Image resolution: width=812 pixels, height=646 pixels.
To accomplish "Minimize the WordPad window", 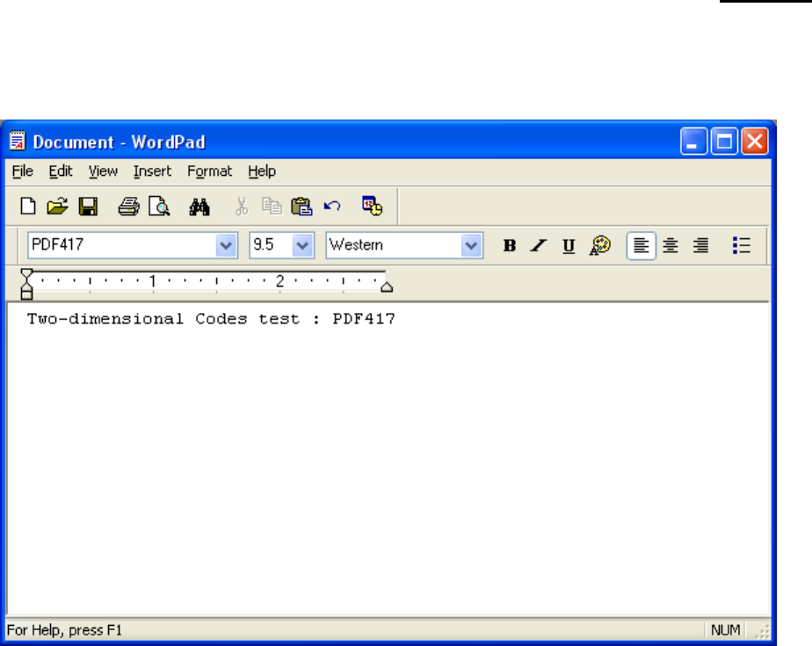I will click(693, 141).
